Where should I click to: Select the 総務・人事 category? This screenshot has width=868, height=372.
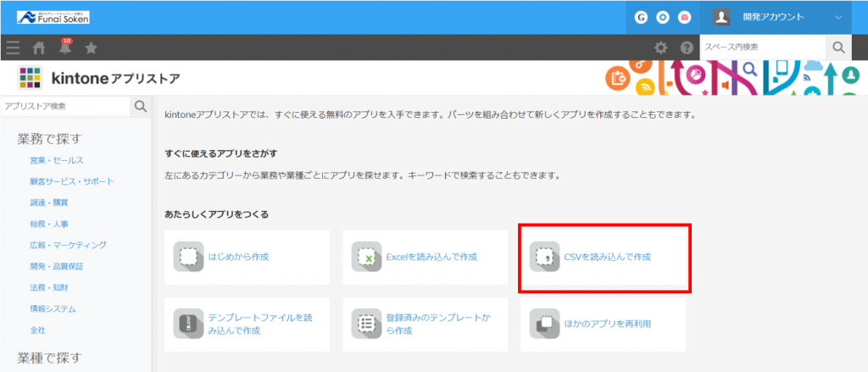(49, 225)
